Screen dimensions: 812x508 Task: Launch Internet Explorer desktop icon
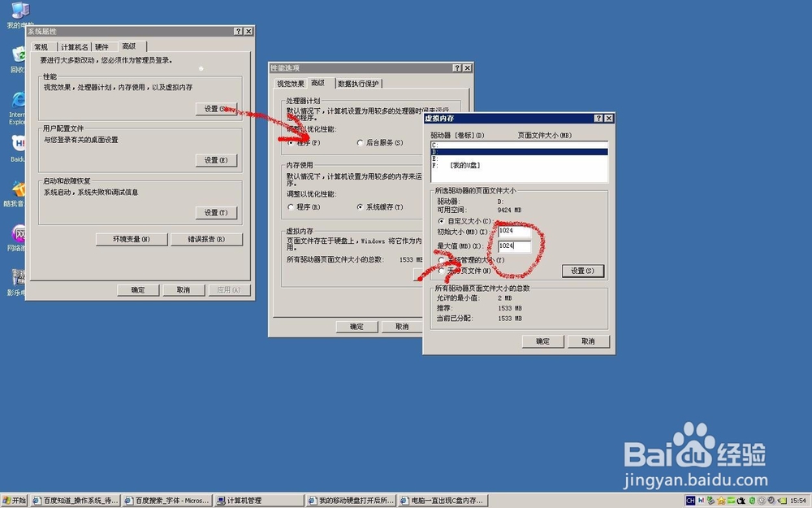[18, 108]
